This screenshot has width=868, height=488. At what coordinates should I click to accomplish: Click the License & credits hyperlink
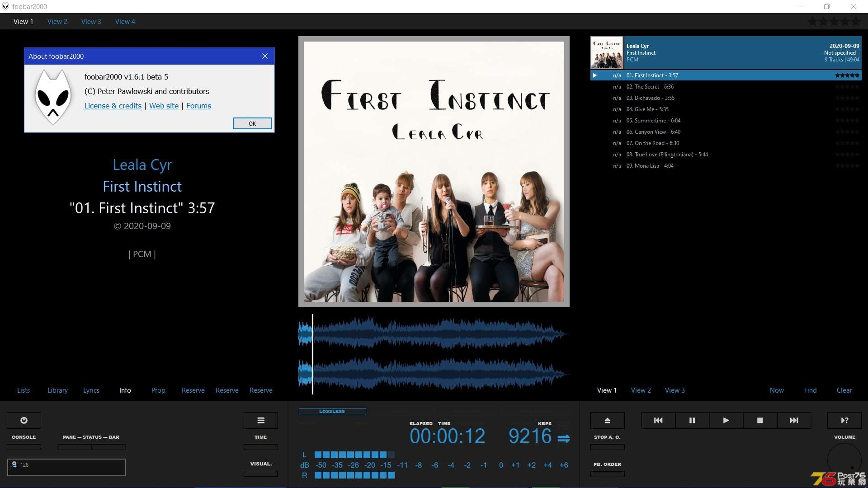pos(113,105)
